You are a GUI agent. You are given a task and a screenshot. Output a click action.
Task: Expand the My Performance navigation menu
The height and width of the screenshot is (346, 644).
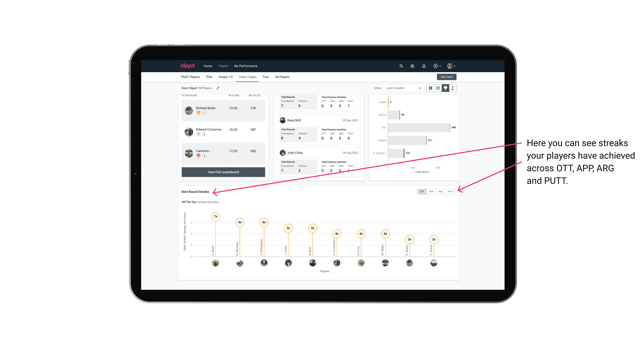(246, 66)
